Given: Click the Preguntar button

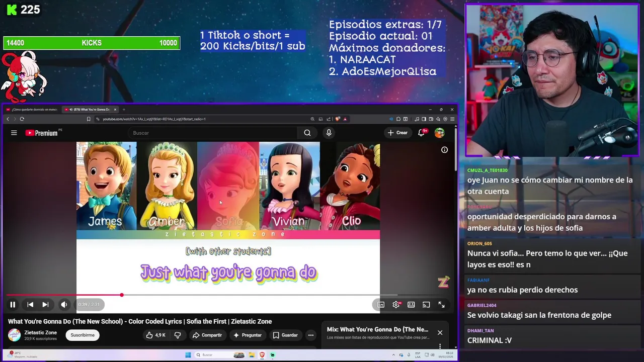Looking at the screenshot, I should coord(248,335).
